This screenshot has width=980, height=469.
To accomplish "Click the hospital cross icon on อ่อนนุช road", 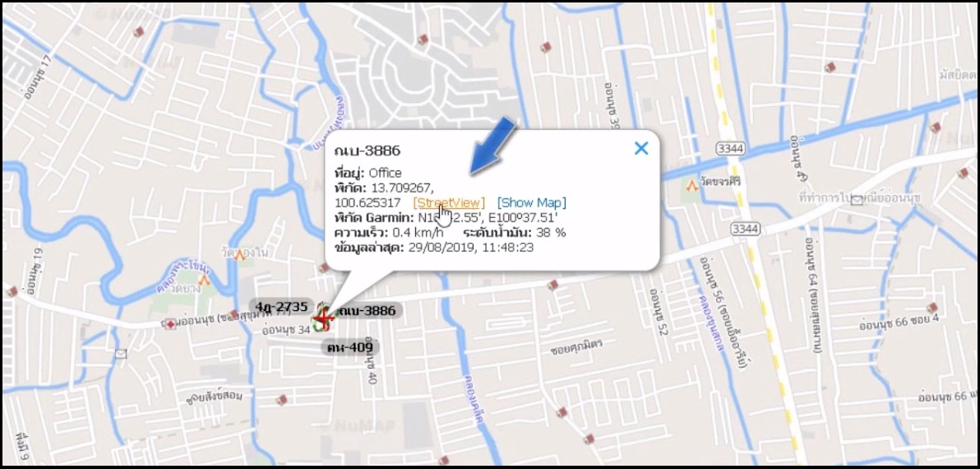I will (x=171, y=323).
